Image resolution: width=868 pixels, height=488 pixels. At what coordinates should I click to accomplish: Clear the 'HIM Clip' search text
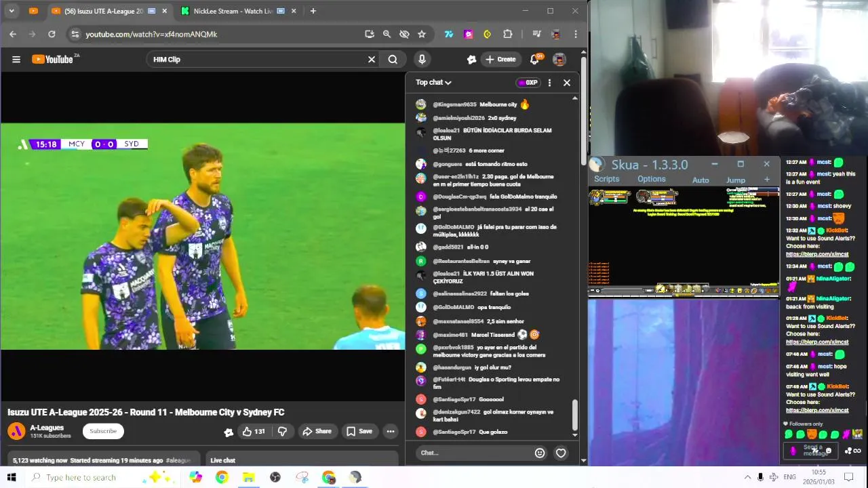coord(372,60)
